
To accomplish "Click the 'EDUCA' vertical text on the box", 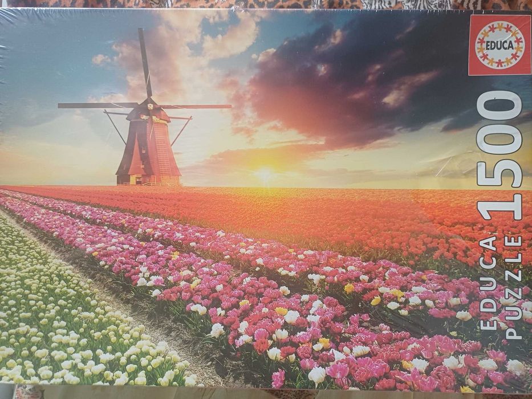I will (x=489, y=283).
